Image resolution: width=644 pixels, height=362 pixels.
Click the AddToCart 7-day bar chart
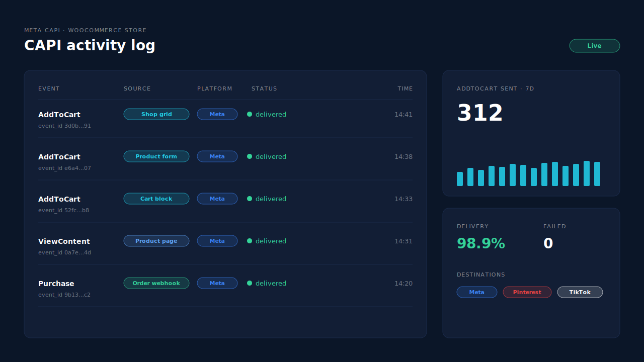point(528,173)
